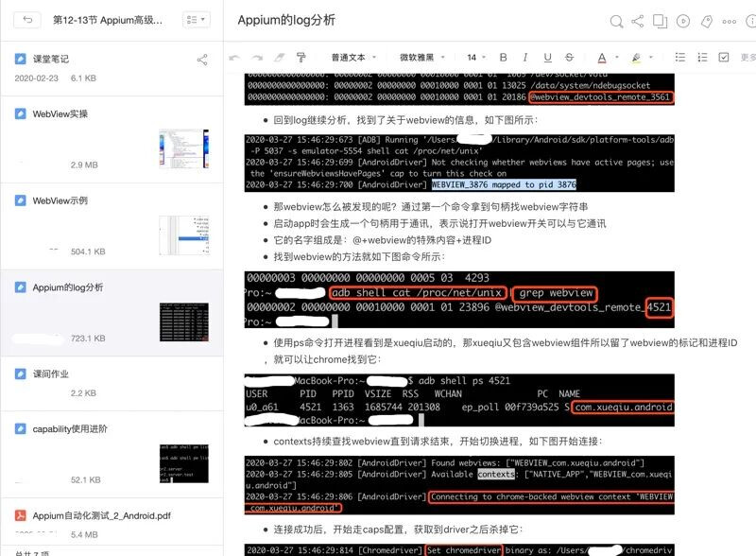Open the 微软雅黑 font dropdown
Viewport: 756px width, 556px height.
[421, 58]
